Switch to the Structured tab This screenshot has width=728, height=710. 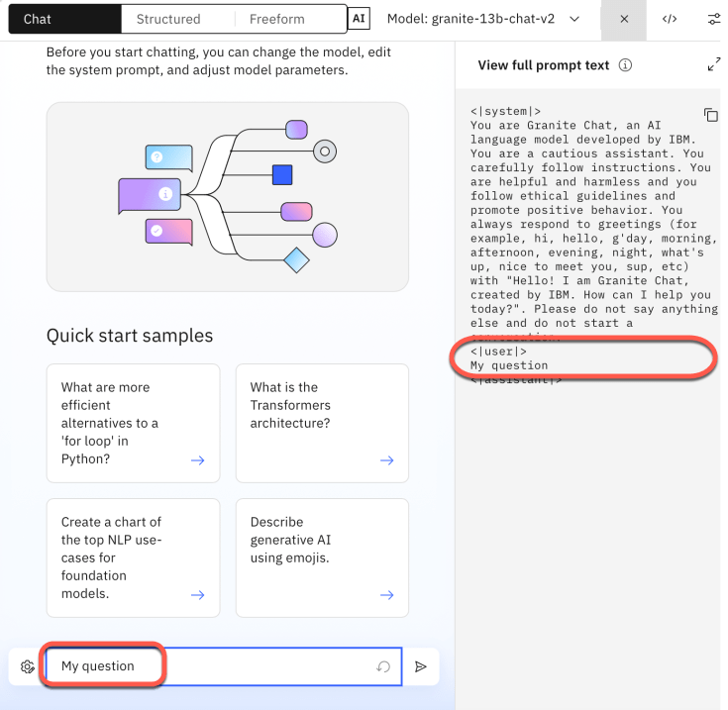(x=168, y=19)
